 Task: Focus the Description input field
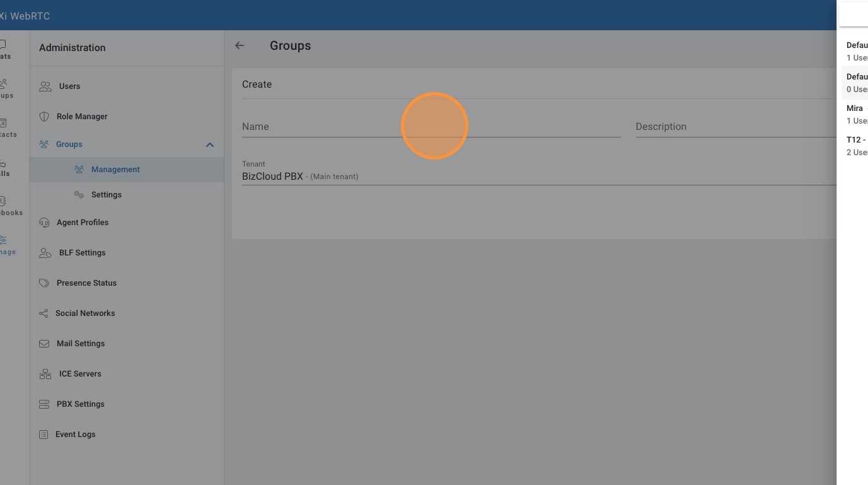click(736, 127)
